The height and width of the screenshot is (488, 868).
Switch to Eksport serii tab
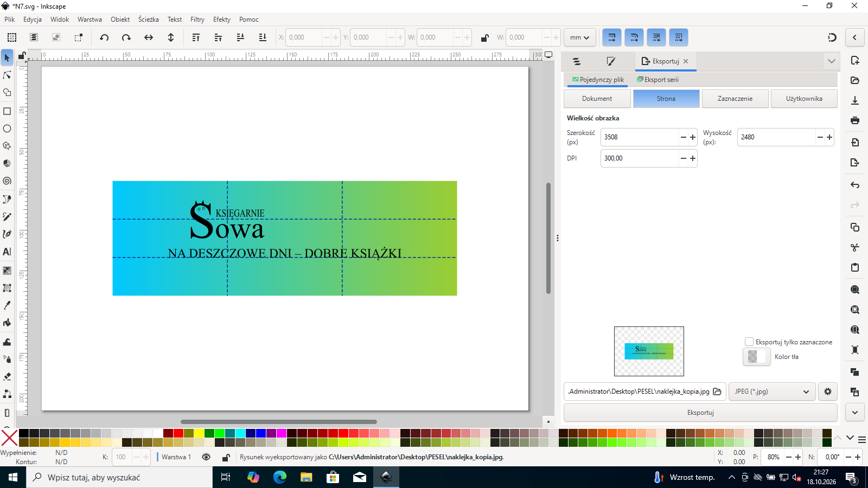coord(658,80)
